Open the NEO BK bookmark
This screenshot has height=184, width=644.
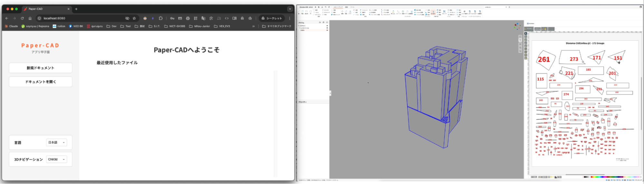point(76,26)
